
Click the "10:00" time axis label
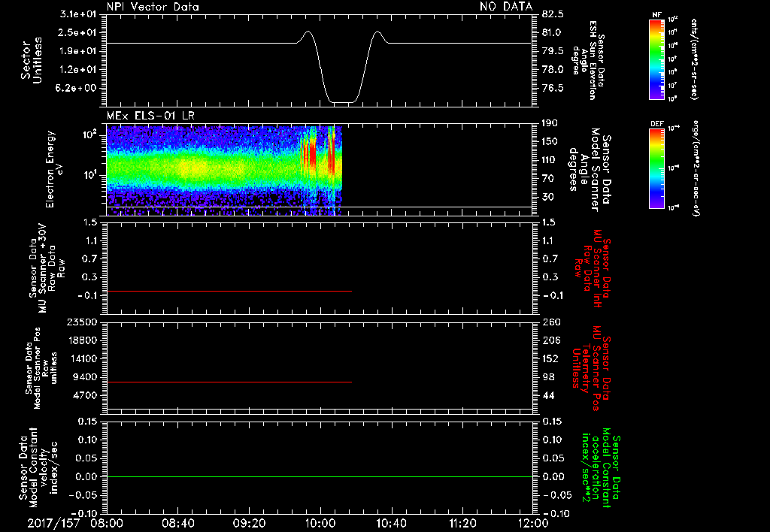click(320, 523)
